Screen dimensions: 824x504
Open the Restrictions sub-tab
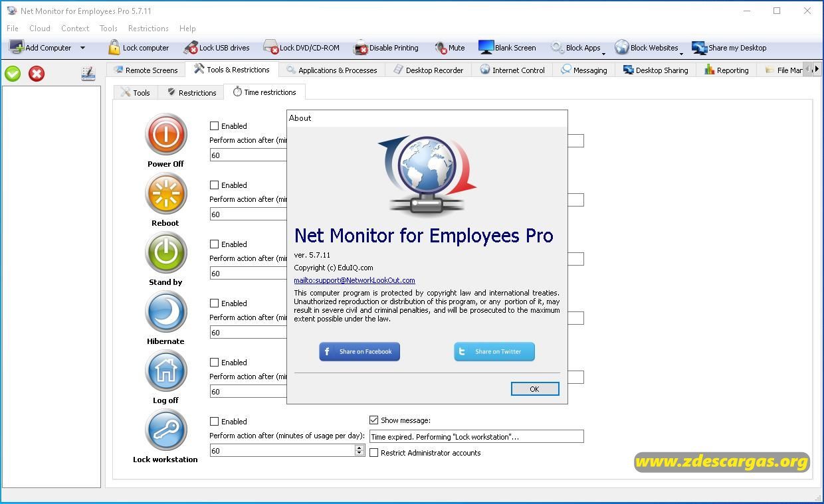191,92
